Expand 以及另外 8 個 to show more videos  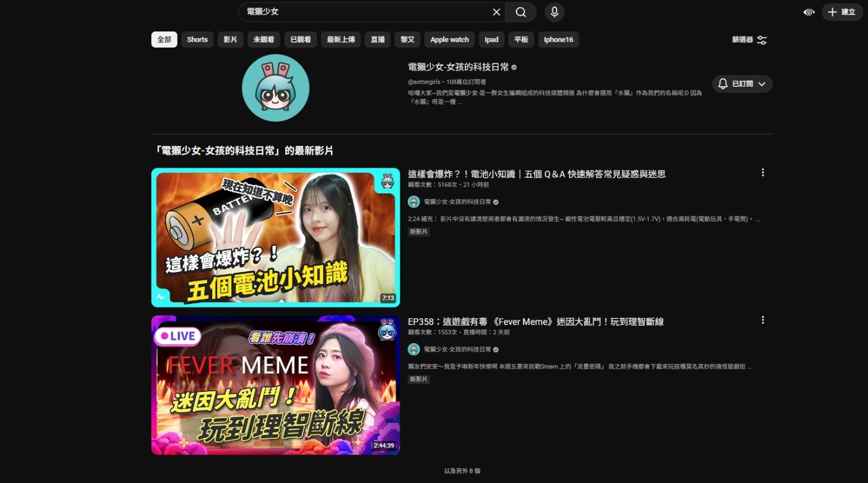[462, 470]
